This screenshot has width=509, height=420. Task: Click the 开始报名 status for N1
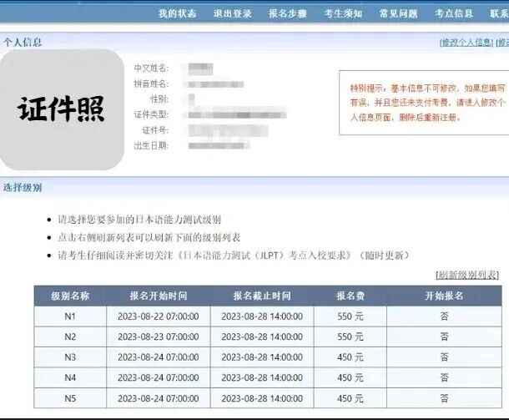(x=444, y=316)
